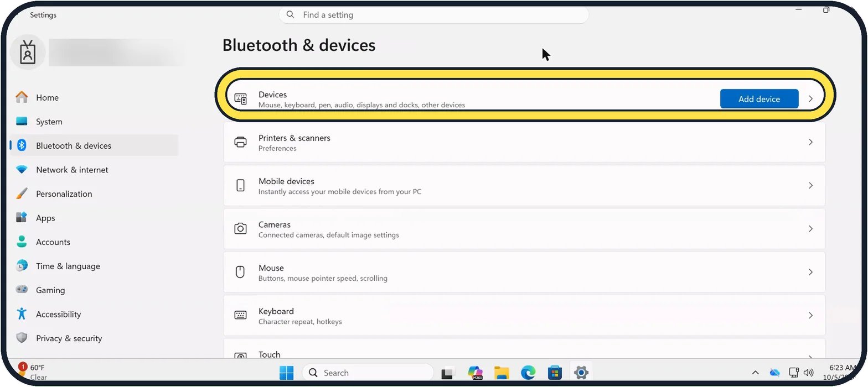The width and height of the screenshot is (868, 387).
Task: Open File Explorer from taskbar
Action: tap(502, 373)
